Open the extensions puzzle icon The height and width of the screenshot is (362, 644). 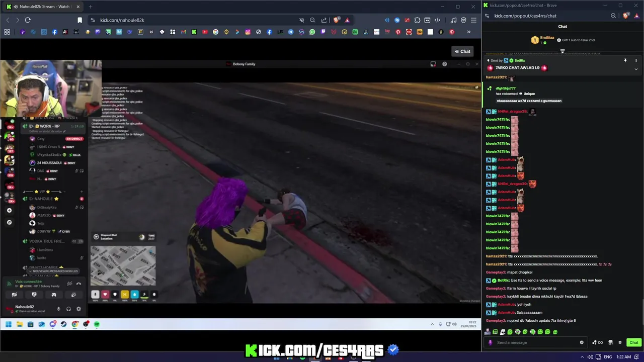tap(417, 20)
